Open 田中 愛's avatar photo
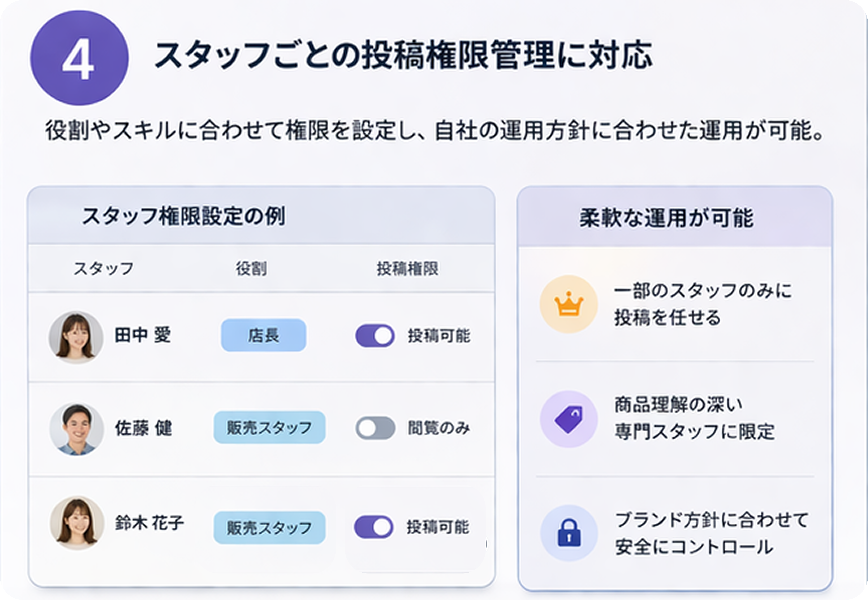The height and width of the screenshot is (600, 868). click(76, 337)
